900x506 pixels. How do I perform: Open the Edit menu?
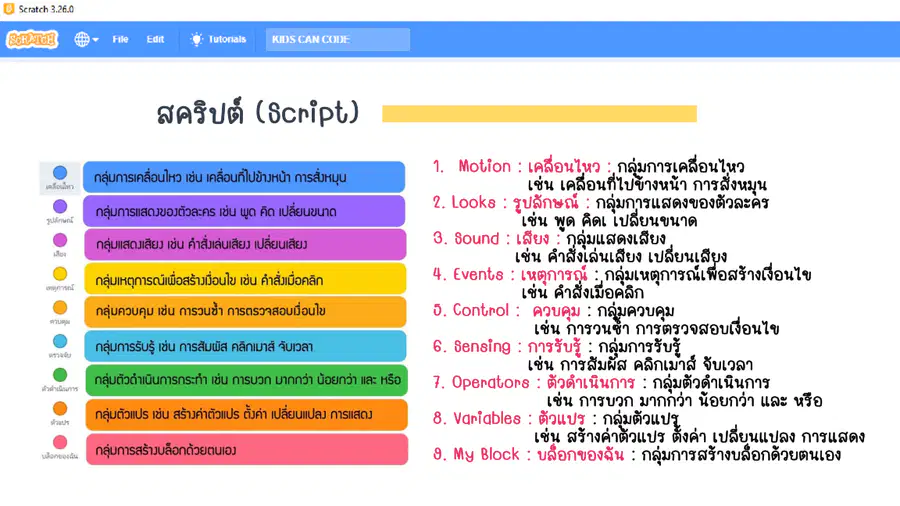click(155, 39)
